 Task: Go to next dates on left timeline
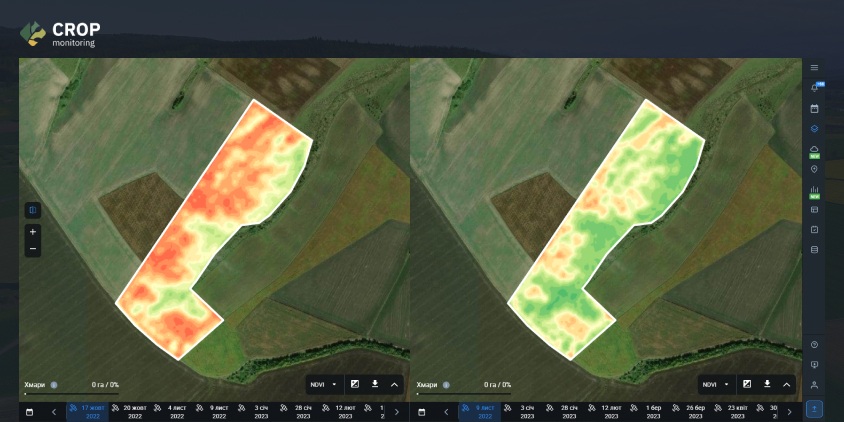pyautogui.click(x=397, y=412)
